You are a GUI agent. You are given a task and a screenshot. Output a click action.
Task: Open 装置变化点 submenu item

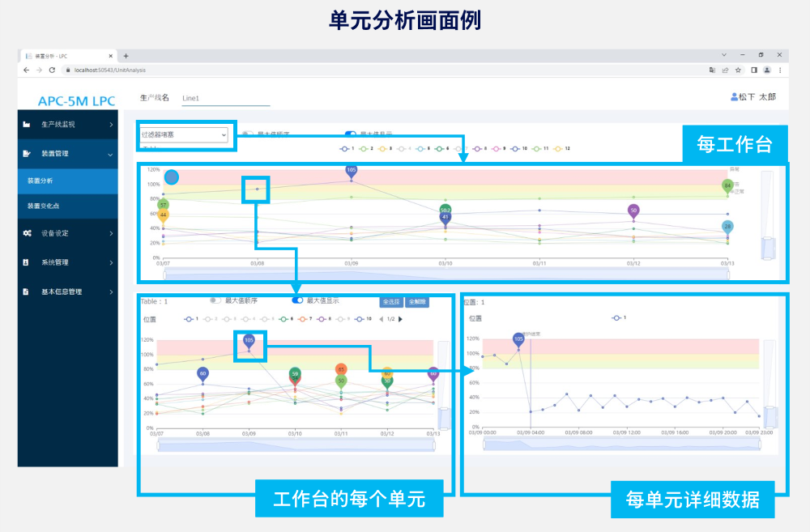coord(43,206)
